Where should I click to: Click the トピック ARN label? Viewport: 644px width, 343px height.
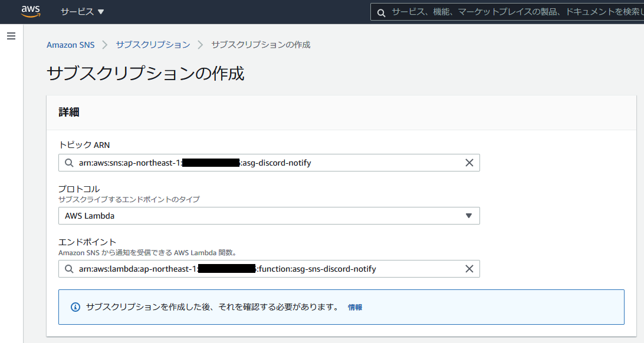(x=84, y=145)
